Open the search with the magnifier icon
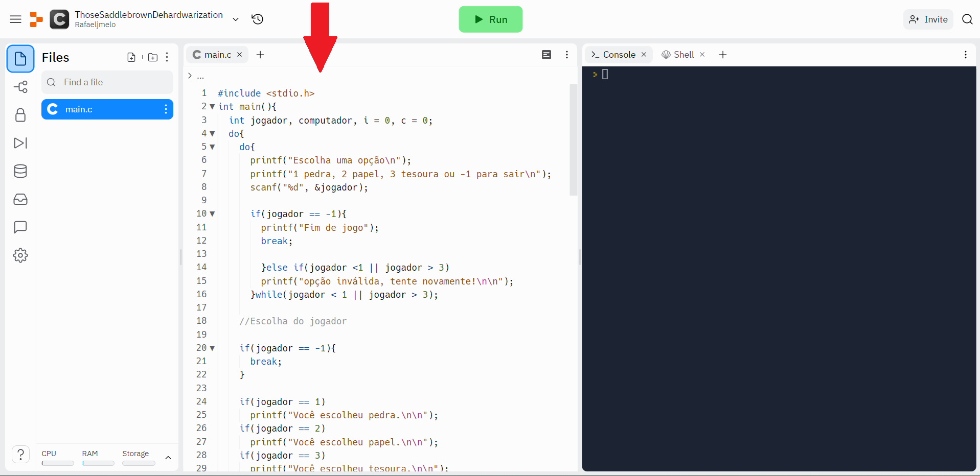Viewport: 980px width, 476px height. click(968, 19)
